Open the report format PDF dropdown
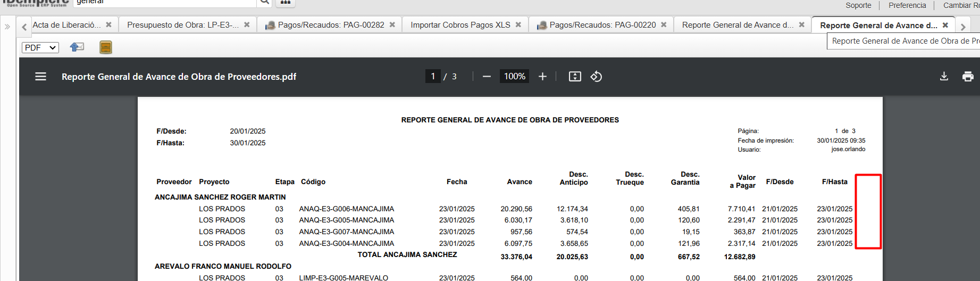The height and width of the screenshot is (281, 980). (40, 48)
